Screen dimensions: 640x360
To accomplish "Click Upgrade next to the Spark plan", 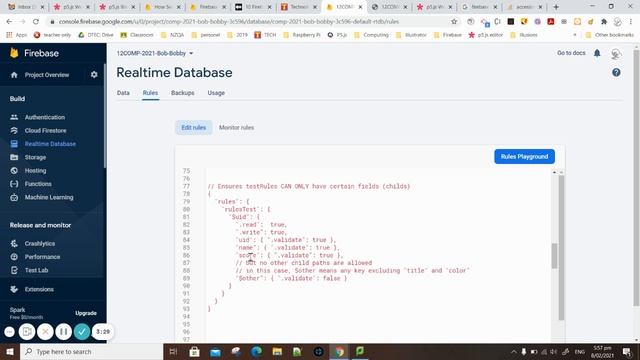I will click(x=86, y=313).
